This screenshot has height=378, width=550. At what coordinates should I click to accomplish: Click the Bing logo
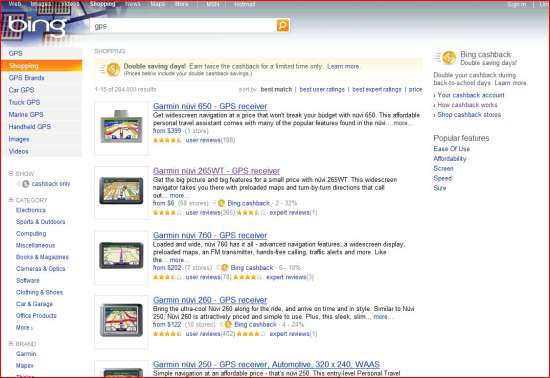tap(37, 27)
